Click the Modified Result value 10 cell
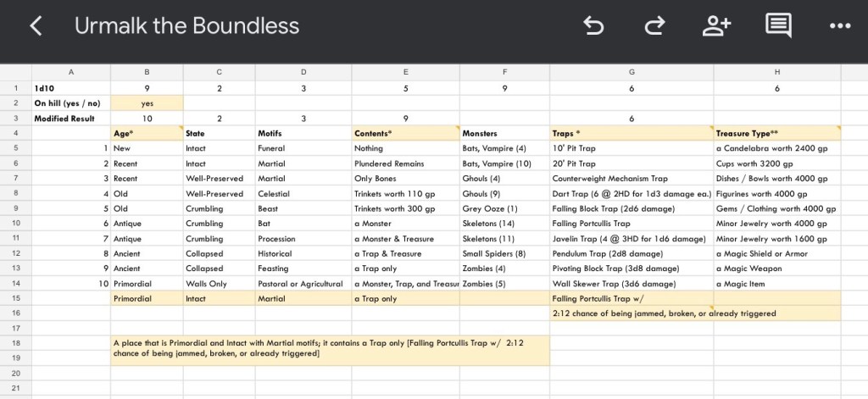The image size is (868, 399). pyautogui.click(x=147, y=119)
